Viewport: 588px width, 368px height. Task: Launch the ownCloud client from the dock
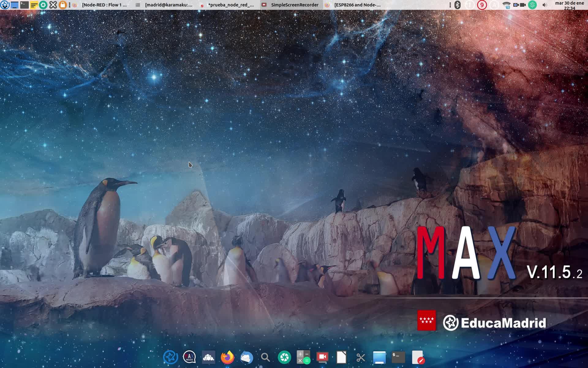(208, 357)
